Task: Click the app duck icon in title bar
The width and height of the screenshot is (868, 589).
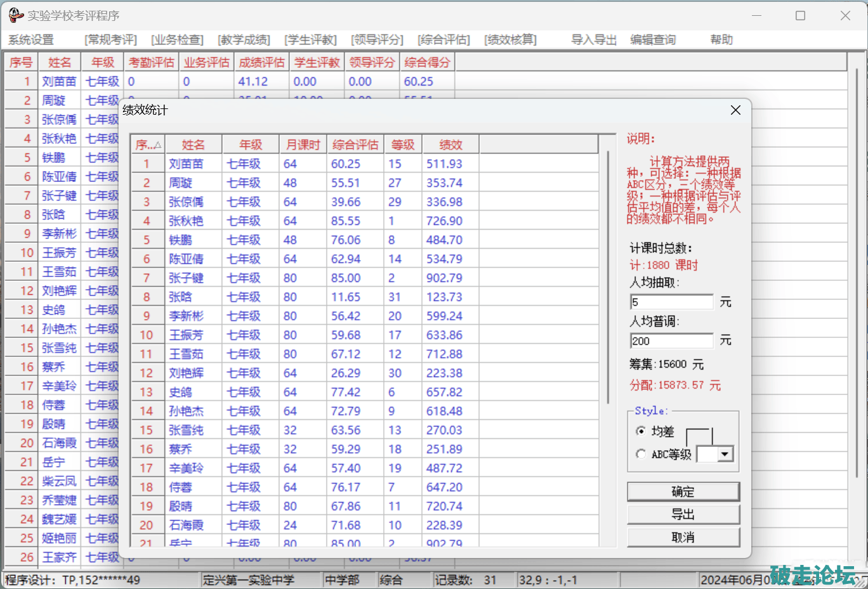Action: pos(15,15)
